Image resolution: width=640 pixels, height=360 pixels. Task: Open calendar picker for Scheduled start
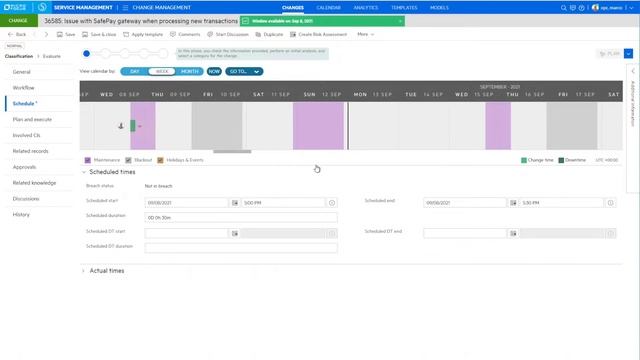coord(235,203)
